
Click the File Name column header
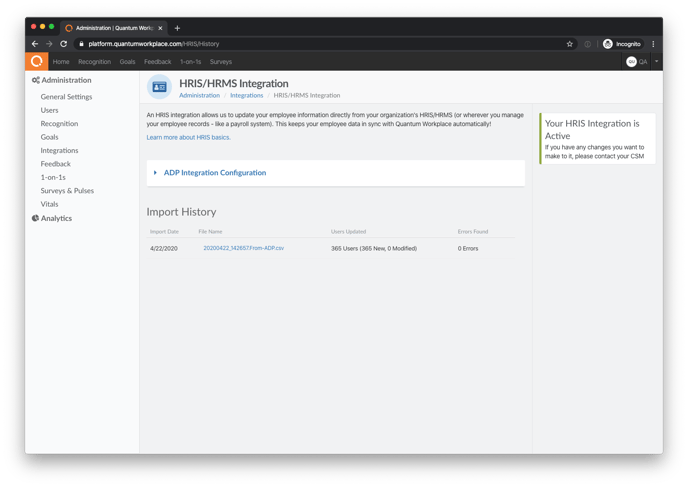(210, 232)
